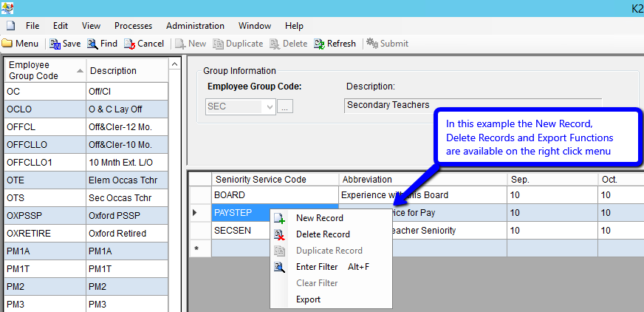Click the Description text field
This screenshot has height=312, width=644.
473,105
